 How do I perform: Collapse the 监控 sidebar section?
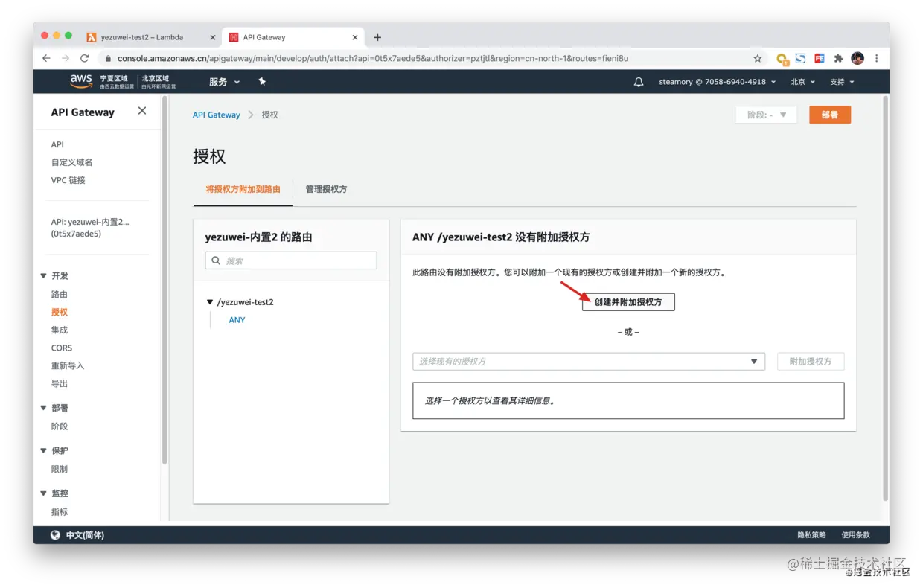(43, 493)
